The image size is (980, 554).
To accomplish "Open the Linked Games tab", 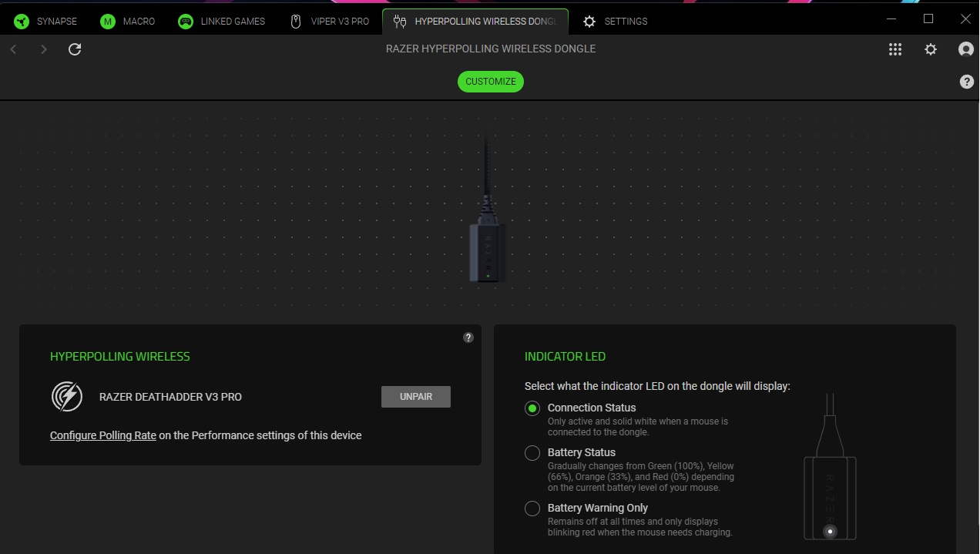I will point(222,22).
